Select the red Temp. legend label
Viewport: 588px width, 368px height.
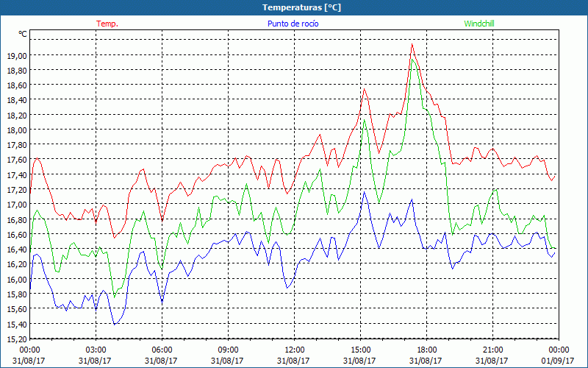(107, 24)
